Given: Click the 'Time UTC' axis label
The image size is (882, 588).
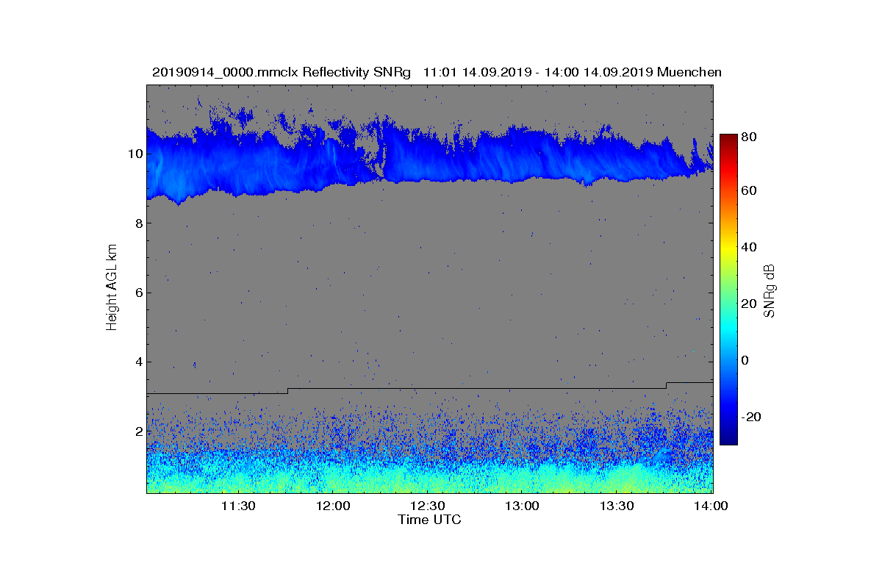Looking at the screenshot, I should pos(430,520).
